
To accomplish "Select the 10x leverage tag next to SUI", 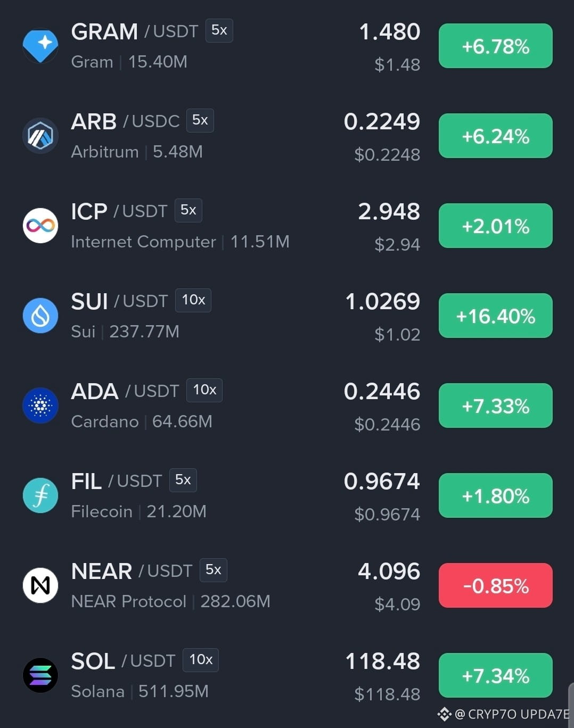I will [x=193, y=300].
